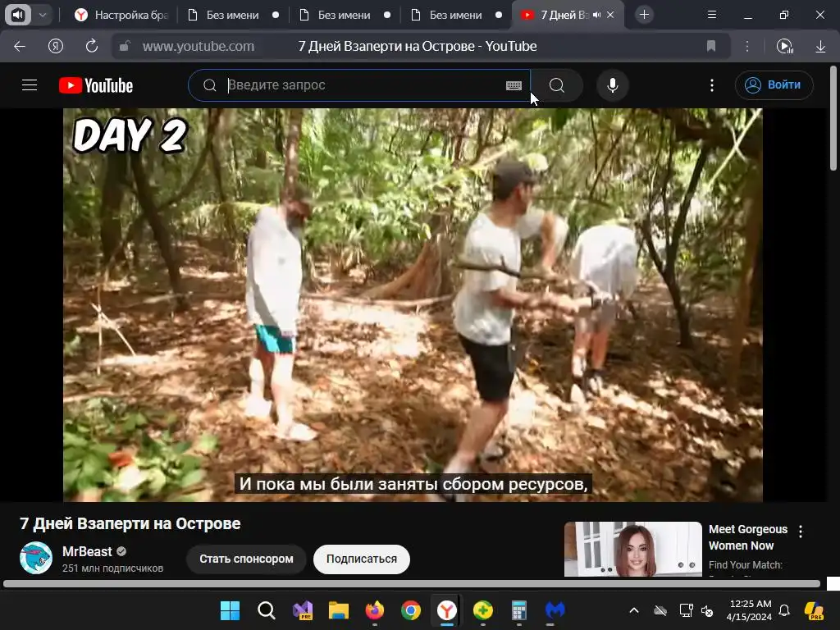
Task: Open the MrBeast channel name link
Action: 87,551
